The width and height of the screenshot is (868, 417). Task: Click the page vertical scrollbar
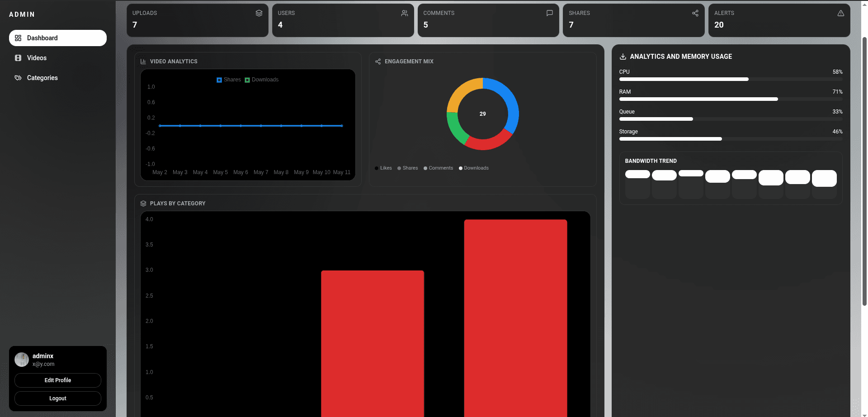[x=864, y=171]
